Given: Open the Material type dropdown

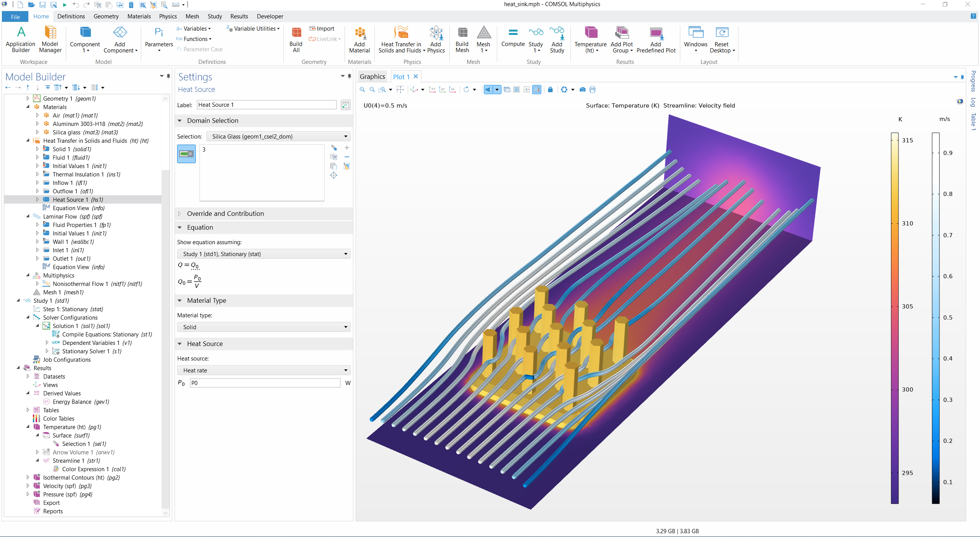Looking at the screenshot, I should click(x=264, y=327).
